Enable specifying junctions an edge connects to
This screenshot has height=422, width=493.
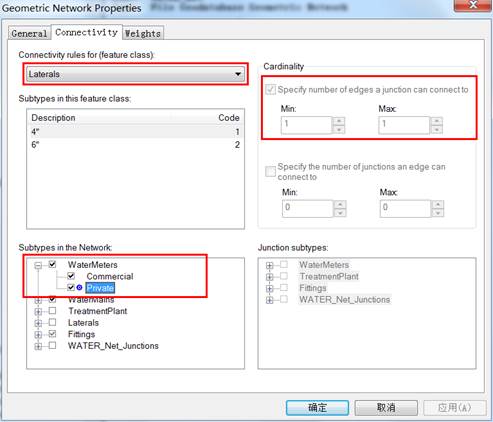click(270, 171)
